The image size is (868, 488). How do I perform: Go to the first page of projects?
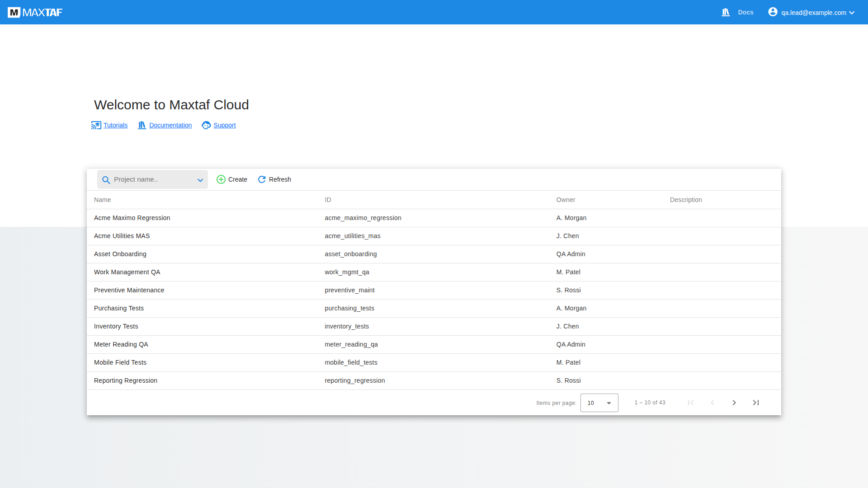691,403
